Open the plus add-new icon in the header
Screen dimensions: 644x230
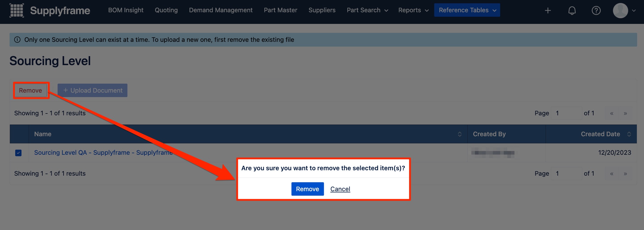click(x=548, y=10)
